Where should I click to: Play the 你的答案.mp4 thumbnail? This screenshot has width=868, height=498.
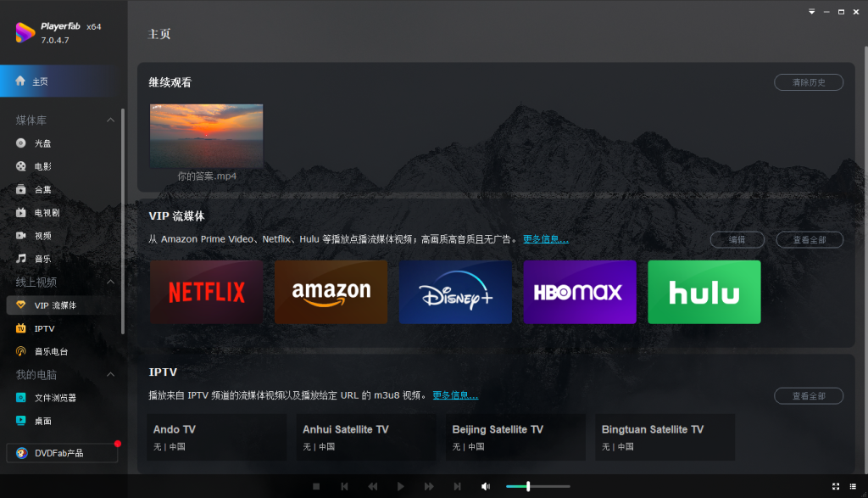click(x=206, y=135)
